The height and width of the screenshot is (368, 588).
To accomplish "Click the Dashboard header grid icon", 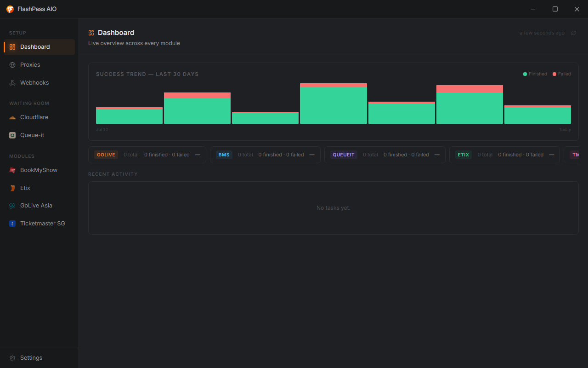I will (x=91, y=33).
